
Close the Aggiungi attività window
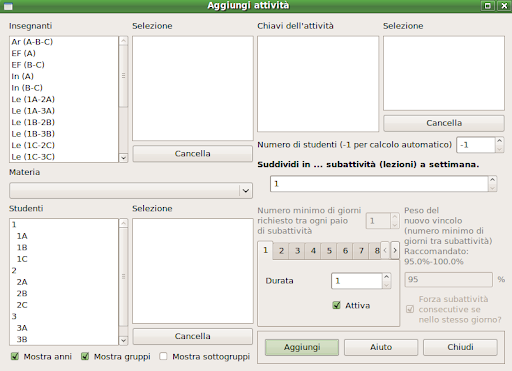[x=504, y=6]
